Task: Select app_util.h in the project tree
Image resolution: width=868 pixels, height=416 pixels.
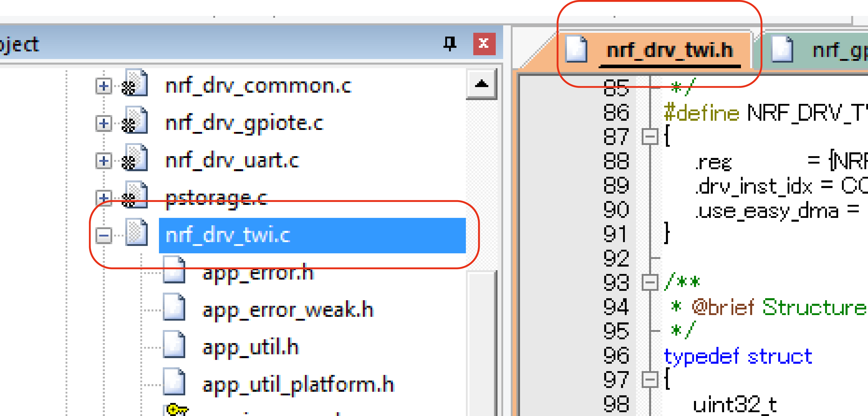Action: coord(250,348)
